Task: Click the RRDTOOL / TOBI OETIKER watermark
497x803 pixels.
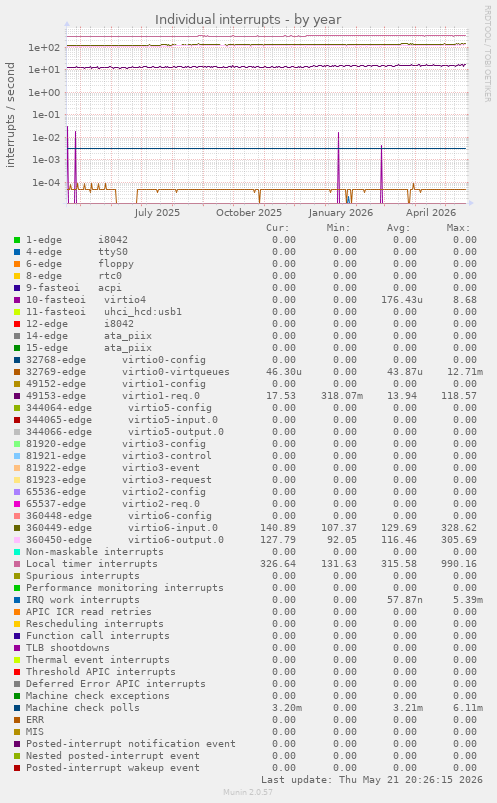Action: (488, 54)
